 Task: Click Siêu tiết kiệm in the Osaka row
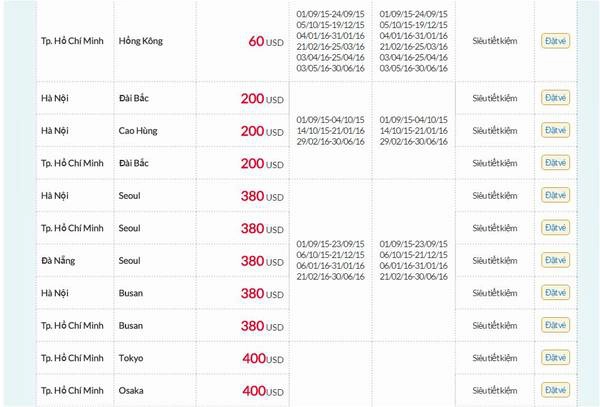(495, 391)
